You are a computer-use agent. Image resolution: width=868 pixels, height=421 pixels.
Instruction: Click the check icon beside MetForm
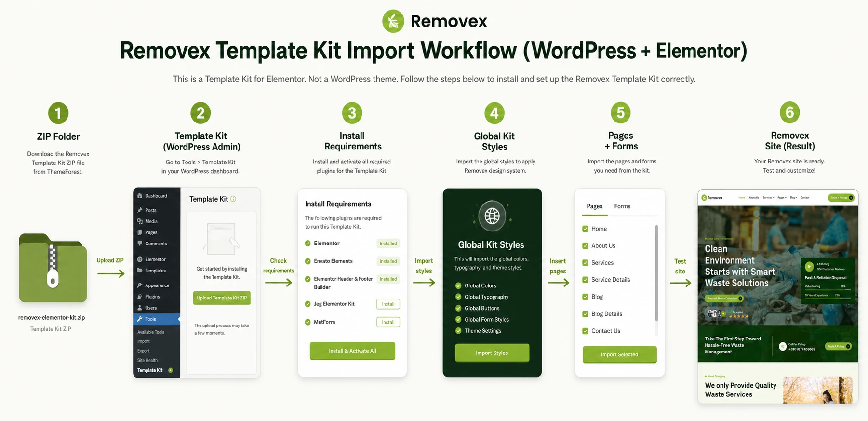tap(308, 322)
